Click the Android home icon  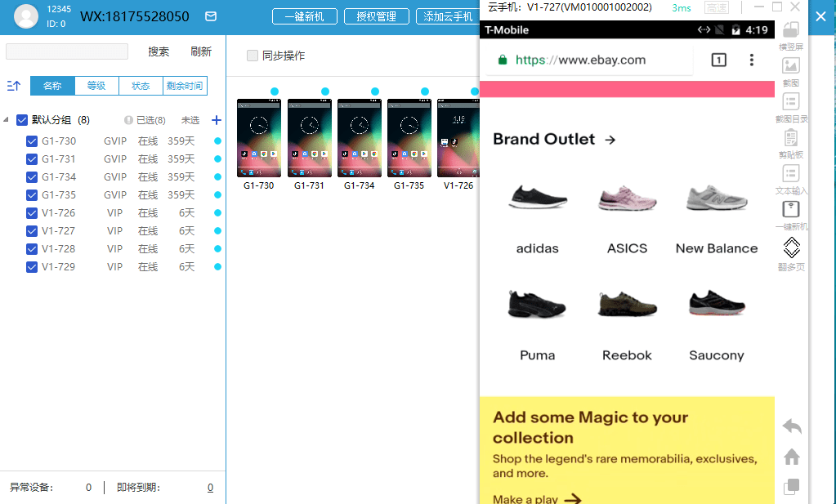coord(792,457)
